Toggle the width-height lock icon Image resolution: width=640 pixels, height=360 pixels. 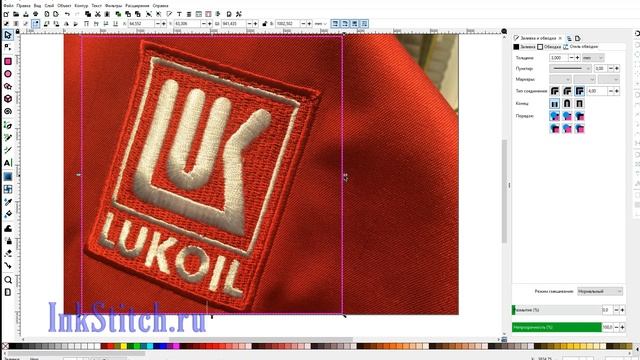pyautogui.click(x=264, y=24)
